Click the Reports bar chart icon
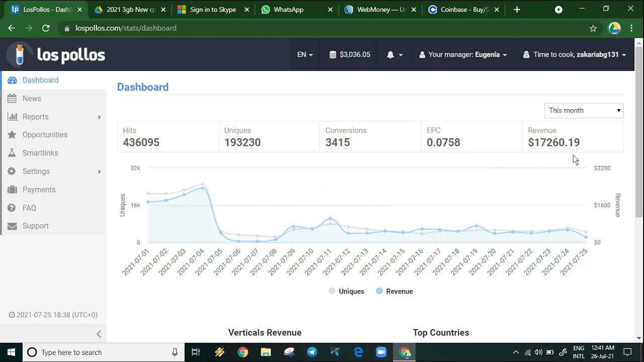The height and width of the screenshot is (362, 644). point(12,117)
